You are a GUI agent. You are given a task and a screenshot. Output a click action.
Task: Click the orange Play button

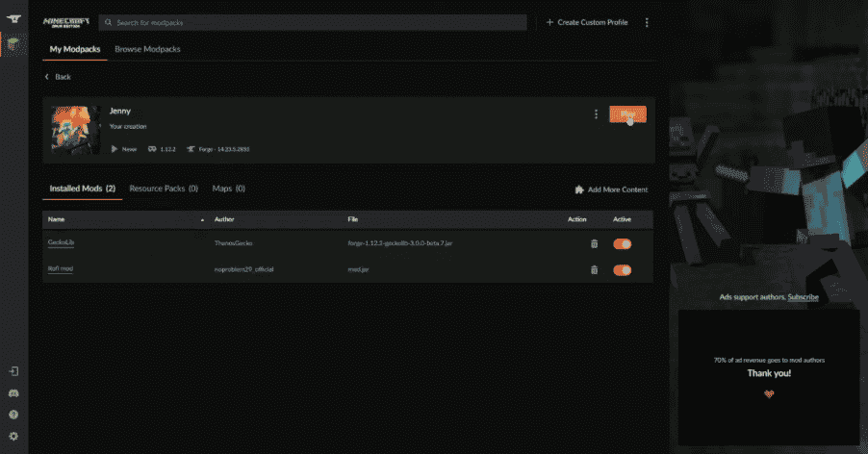point(627,114)
